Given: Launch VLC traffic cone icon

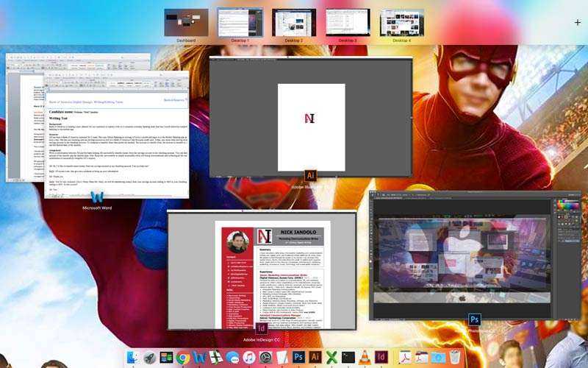Looking at the screenshot, I should pyautogui.click(x=365, y=357).
